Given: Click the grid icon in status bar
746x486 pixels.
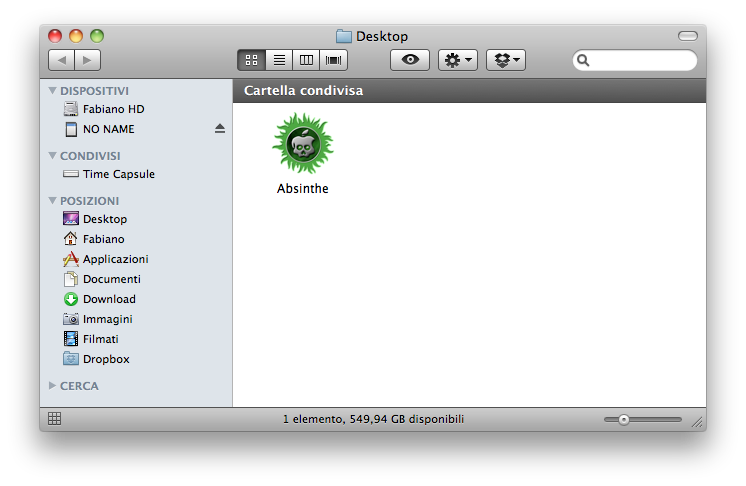Looking at the screenshot, I should pos(54,419).
